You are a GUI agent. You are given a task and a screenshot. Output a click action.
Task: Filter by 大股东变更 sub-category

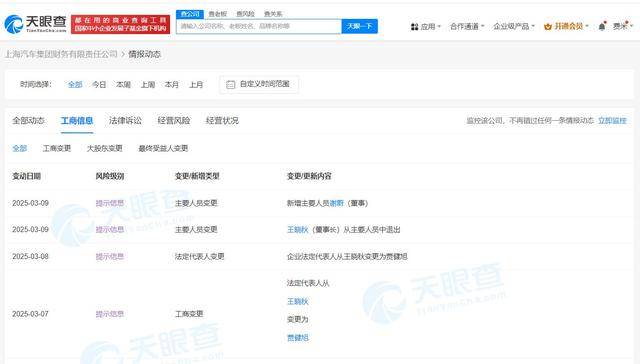pos(104,148)
